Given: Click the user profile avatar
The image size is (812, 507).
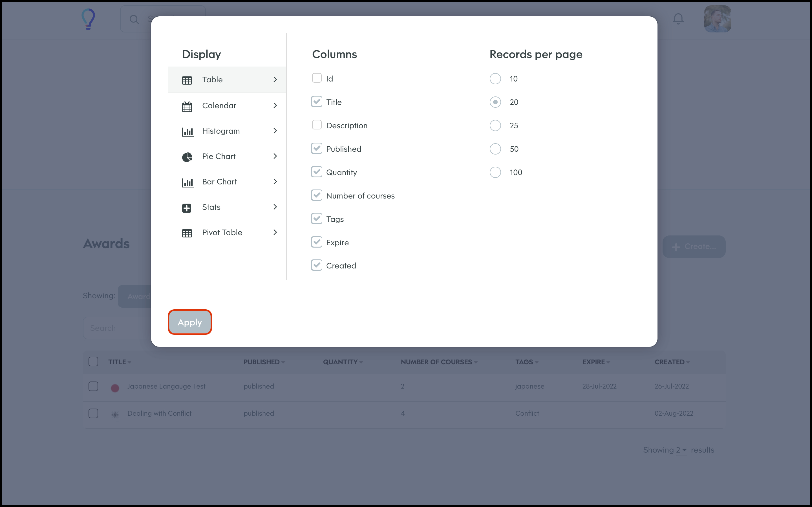Looking at the screenshot, I should click(717, 19).
